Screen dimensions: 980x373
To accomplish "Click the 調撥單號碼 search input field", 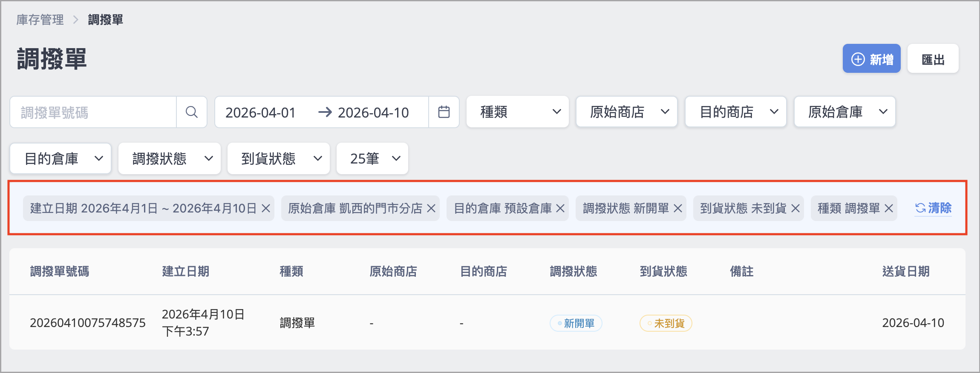I will pos(93,112).
